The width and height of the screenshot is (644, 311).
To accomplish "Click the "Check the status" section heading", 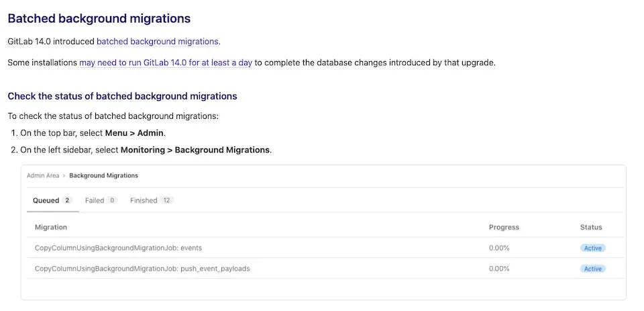I will tap(122, 96).
